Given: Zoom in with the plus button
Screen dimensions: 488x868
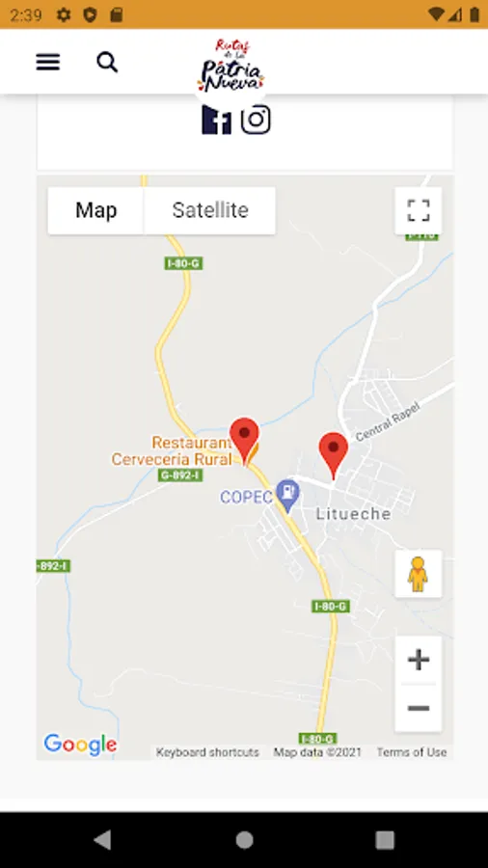Looking at the screenshot, I should [x=419, y=660].
